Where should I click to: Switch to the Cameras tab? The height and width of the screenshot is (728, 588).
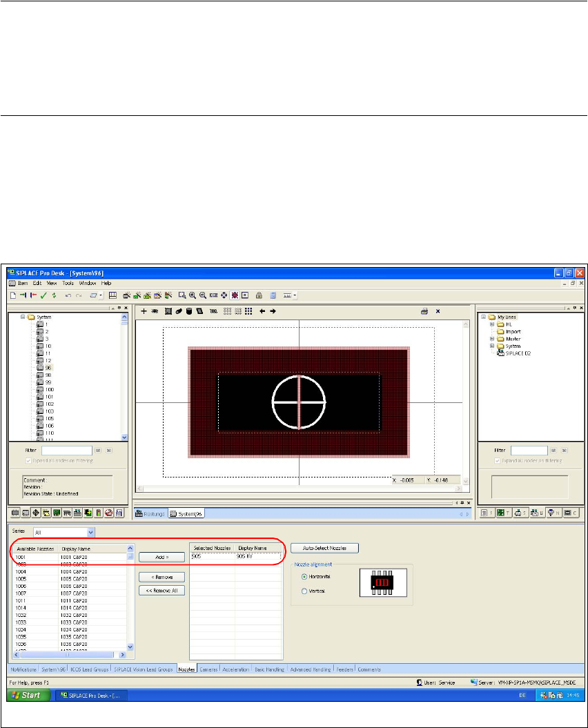tap(208, 669)
